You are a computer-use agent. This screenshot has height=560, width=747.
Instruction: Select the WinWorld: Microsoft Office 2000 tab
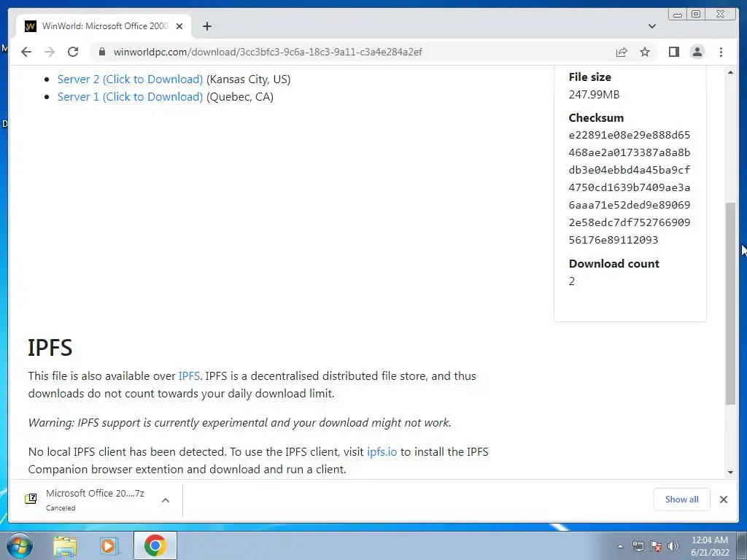tap(104, 26)
